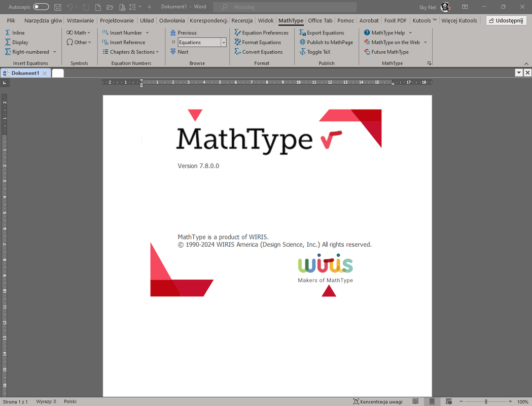Undo the last action
This screenshot has height=406, width=532.
click(69, 7)
